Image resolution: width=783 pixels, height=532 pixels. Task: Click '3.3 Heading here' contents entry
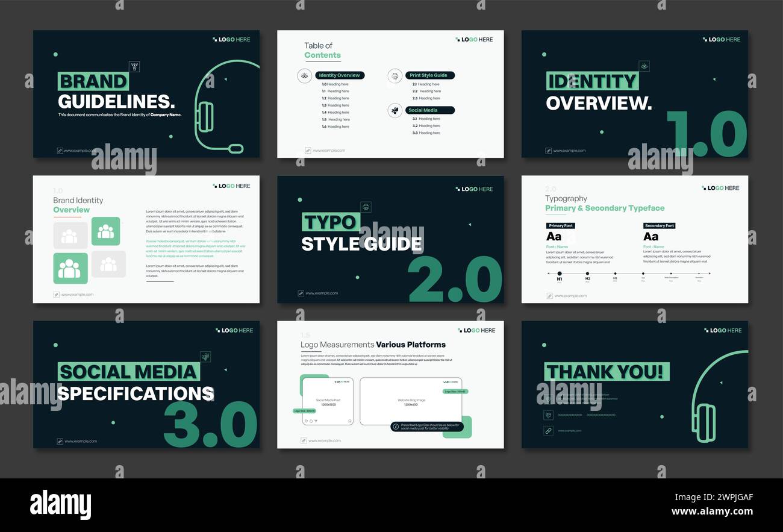click(426, 133)
